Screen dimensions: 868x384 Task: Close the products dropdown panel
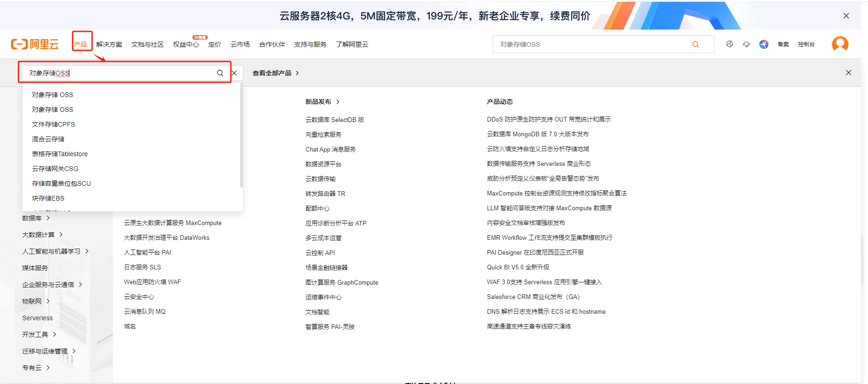[x=849, y=73]
